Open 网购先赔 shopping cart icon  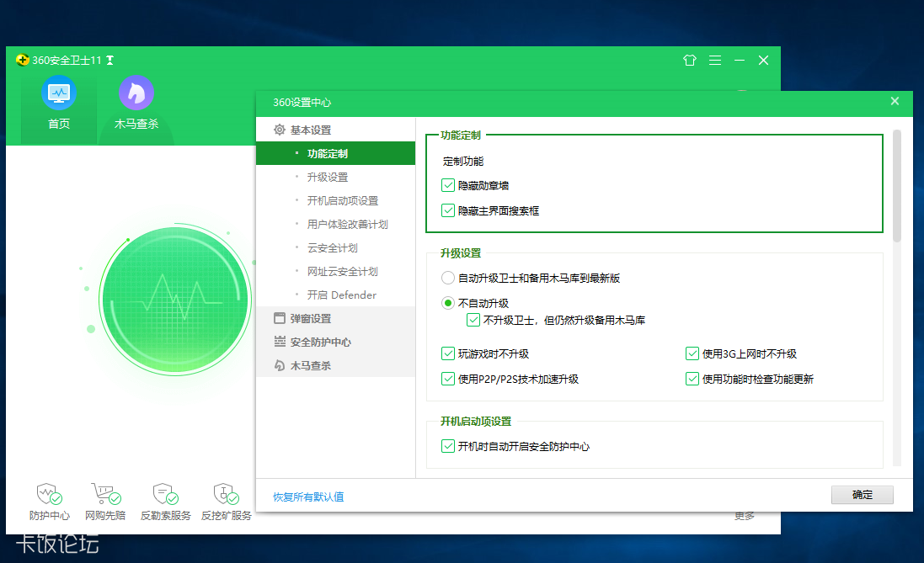click(105, 494)
